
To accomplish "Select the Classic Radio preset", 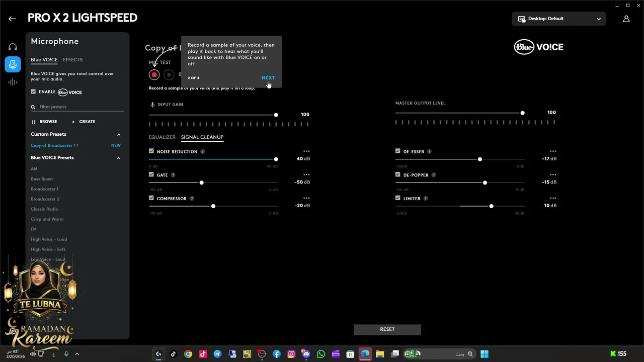I will click(44, 209).
